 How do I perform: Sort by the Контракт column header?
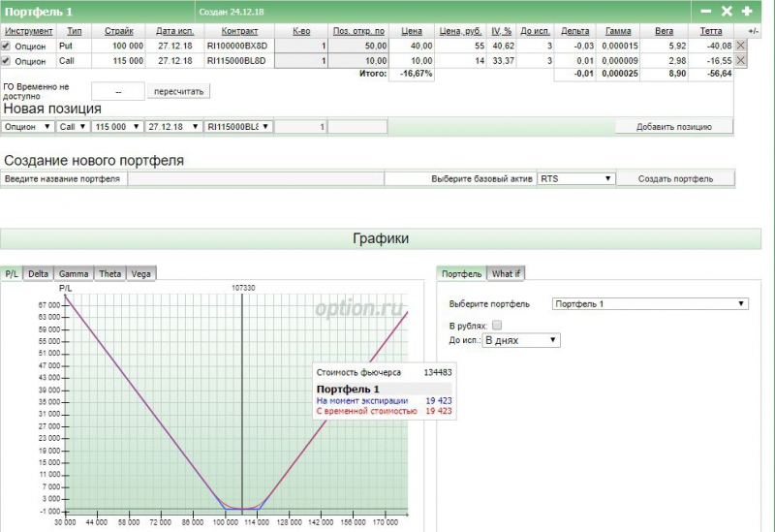pyautogui.click(x=239, y=31)
